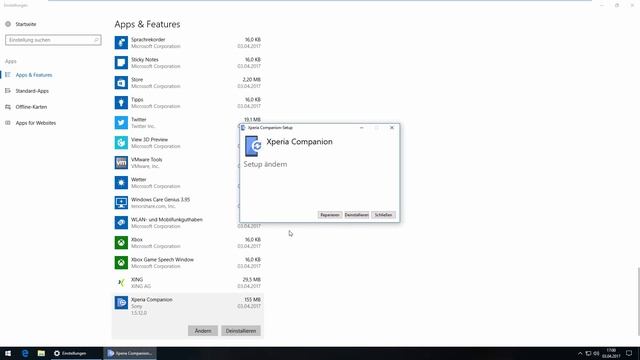Click the VMware Tools icon
The image size is (640, 360).
(121, 162)
